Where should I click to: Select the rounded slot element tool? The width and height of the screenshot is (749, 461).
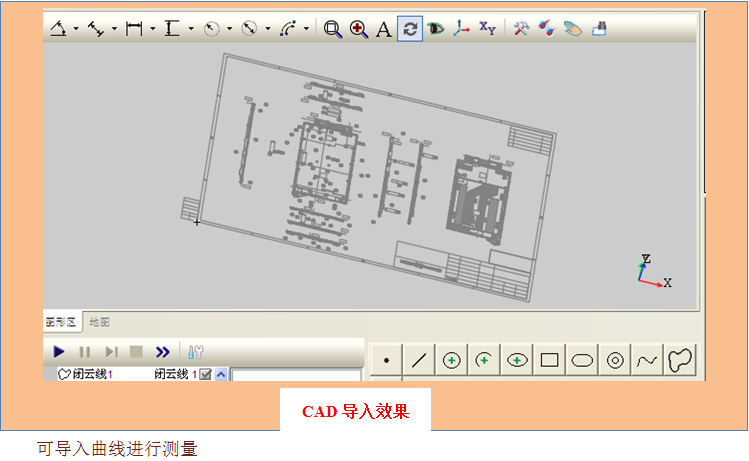(x=582, y=360)
